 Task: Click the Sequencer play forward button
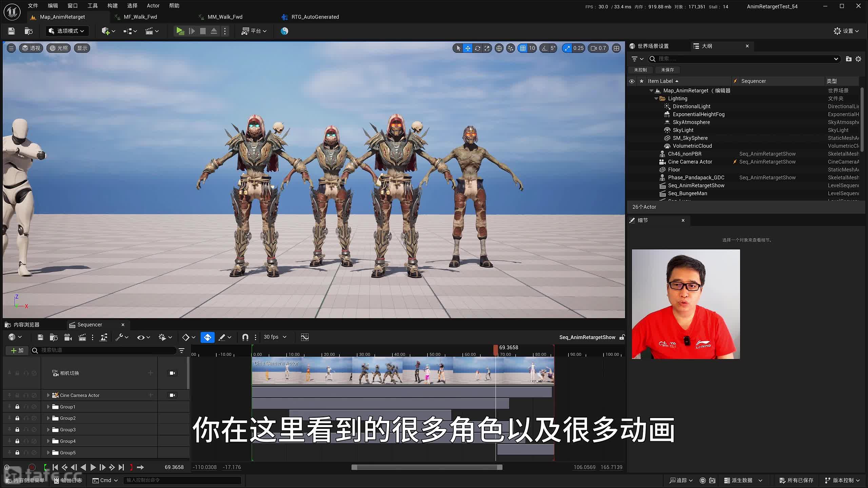point(93,467)
